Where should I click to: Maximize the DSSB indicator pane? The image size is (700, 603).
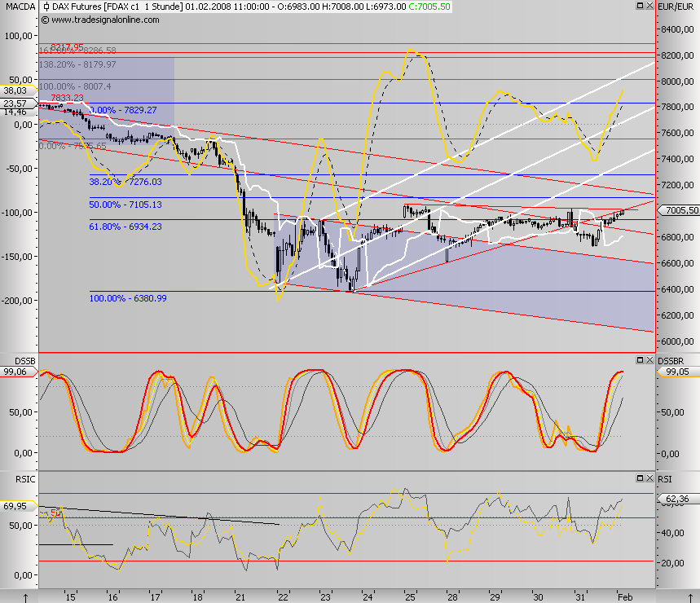640,359
